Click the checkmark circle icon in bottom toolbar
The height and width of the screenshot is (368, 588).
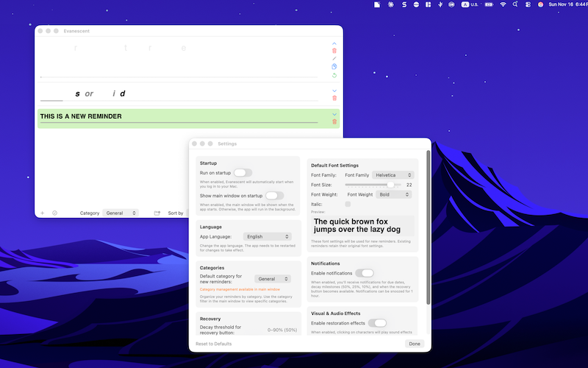point(54,213)
